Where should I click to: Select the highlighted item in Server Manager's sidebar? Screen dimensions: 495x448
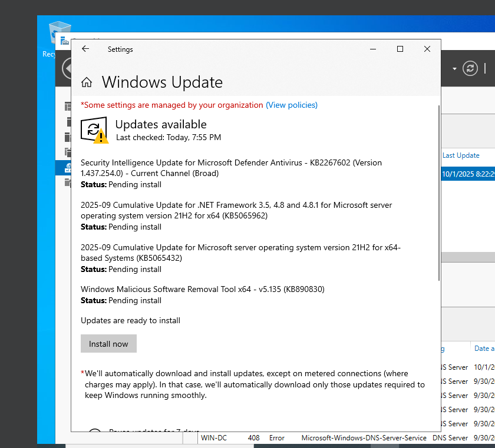pos(64,167)
